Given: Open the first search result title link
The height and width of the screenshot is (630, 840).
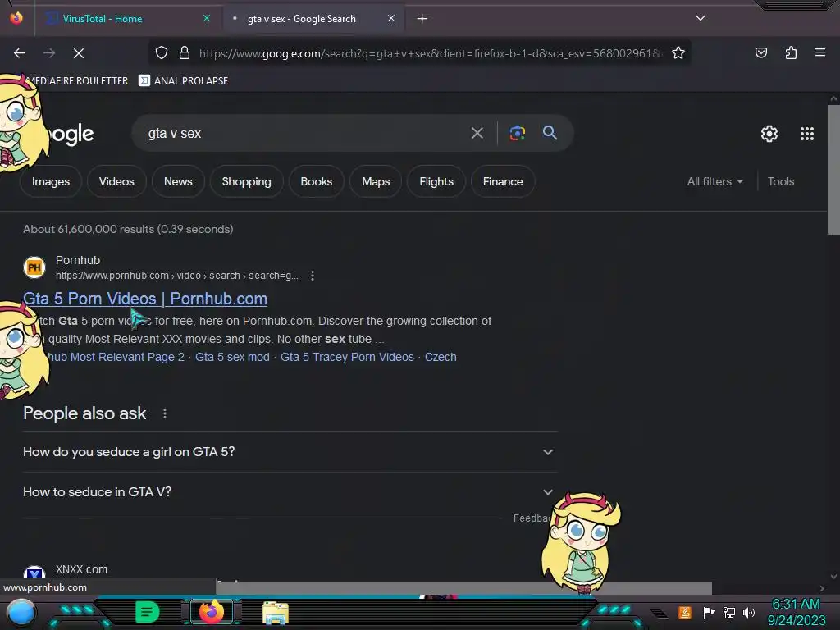Looking at the screenshot, I should 145,299.
